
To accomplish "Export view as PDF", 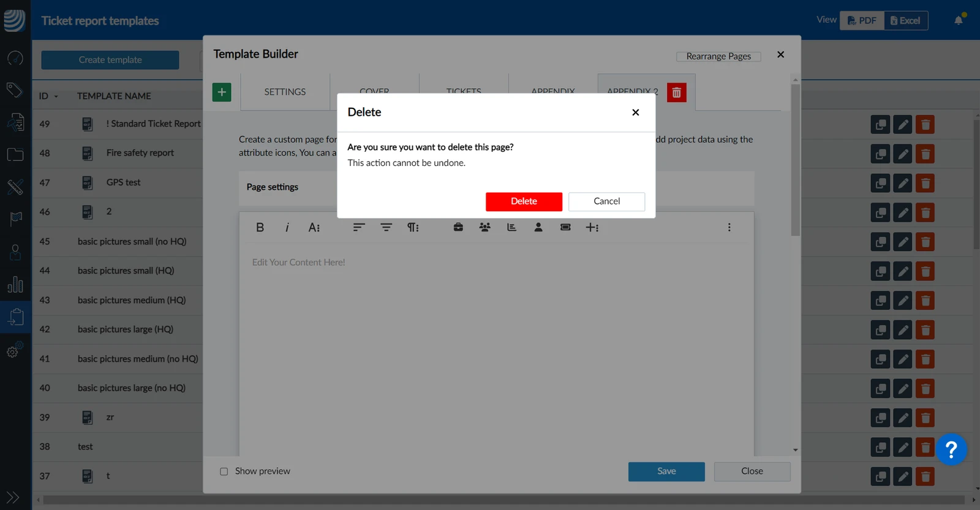I will coord(862,21).
